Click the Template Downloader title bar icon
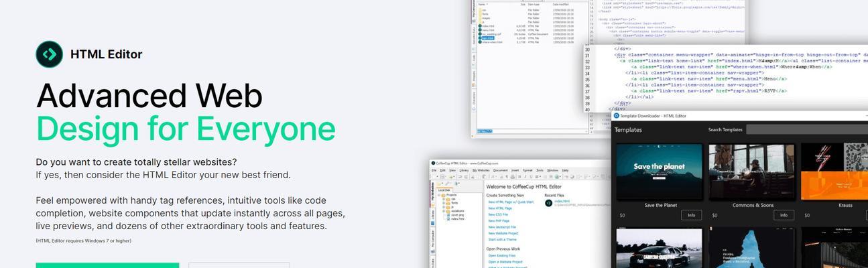Screen dimensions: 868x268 pyautogui.click(x=617, y=116)
